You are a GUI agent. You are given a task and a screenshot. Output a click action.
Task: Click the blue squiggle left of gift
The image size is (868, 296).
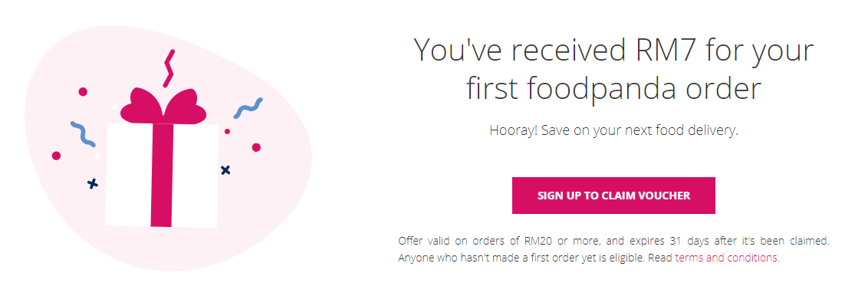click(82, 134)
